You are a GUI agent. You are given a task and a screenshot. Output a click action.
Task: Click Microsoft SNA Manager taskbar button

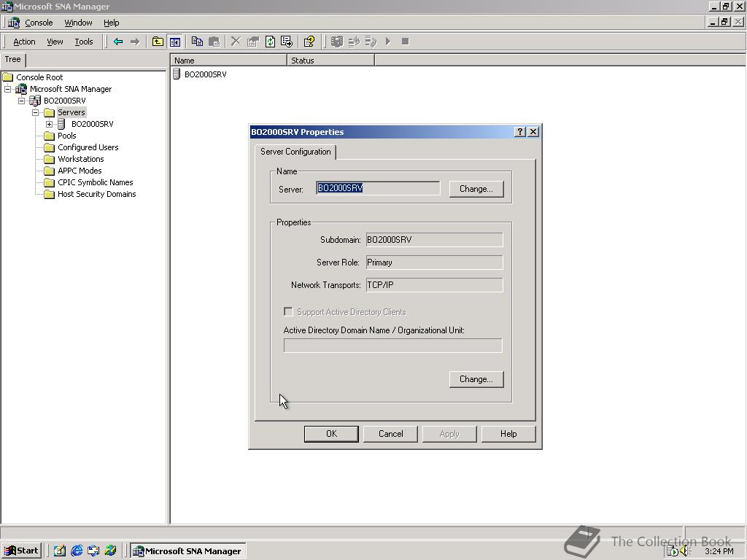pyautogui.click(x=187, y=551)
